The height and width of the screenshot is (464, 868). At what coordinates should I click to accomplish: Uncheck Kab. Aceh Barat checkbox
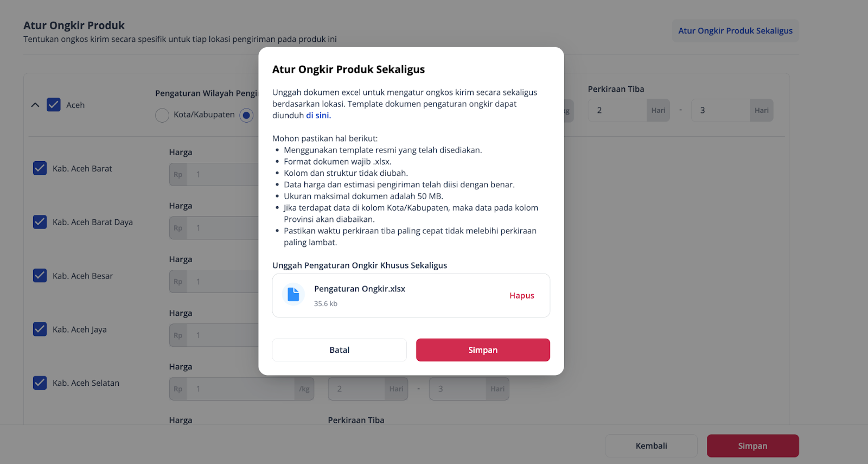[40, 168]
